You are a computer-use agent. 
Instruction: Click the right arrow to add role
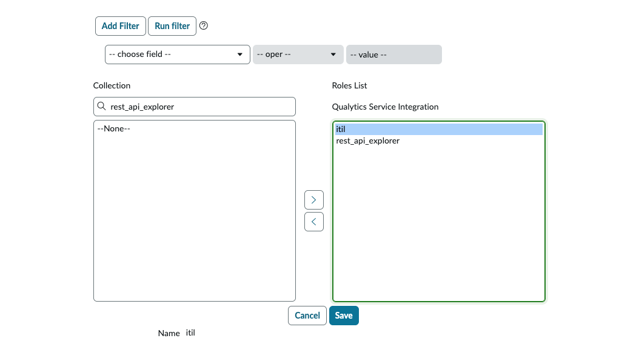[x=313, y=200]
